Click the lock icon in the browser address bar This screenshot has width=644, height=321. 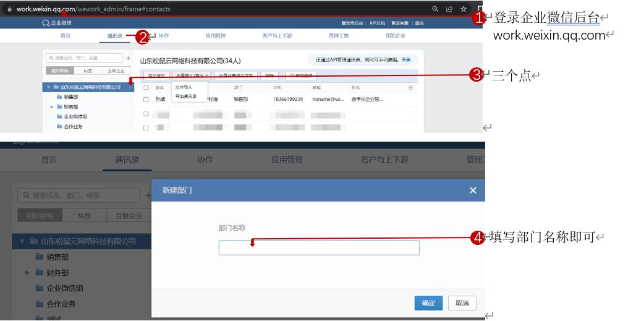10,9
